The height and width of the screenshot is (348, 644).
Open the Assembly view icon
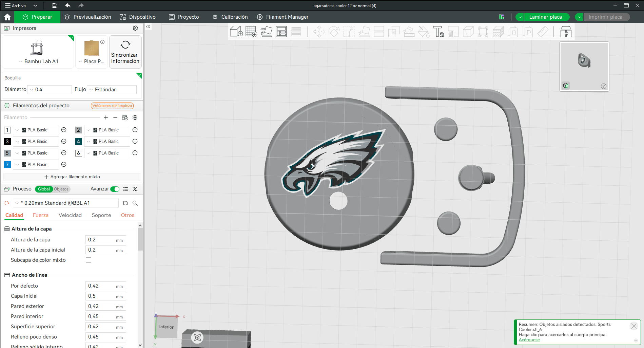(x=566, y=32)
